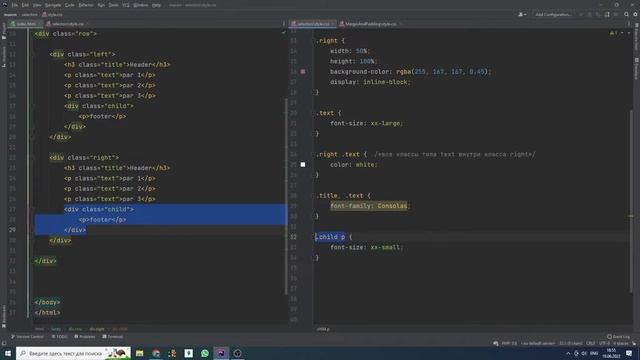Viewport: 640px width, 360px height.
Task: Open the Code menu
Action: [70, 5]
